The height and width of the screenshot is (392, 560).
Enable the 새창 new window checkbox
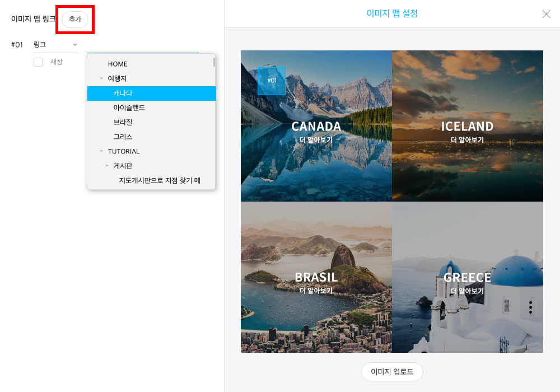tap(38, 62)
